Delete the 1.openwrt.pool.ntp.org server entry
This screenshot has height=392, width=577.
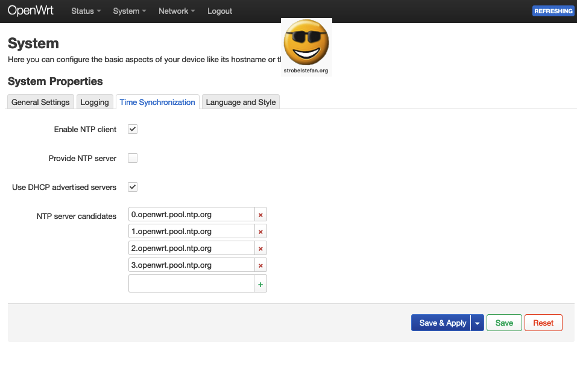pos(260,232)
